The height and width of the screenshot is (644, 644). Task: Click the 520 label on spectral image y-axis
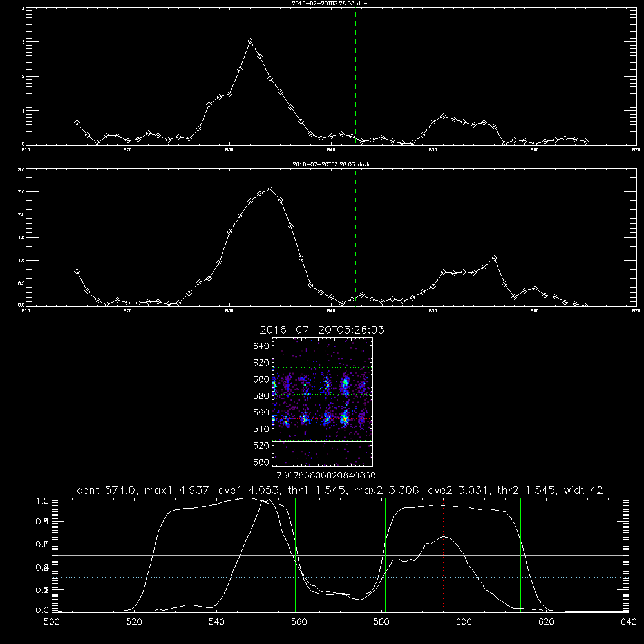click(261, 446)
